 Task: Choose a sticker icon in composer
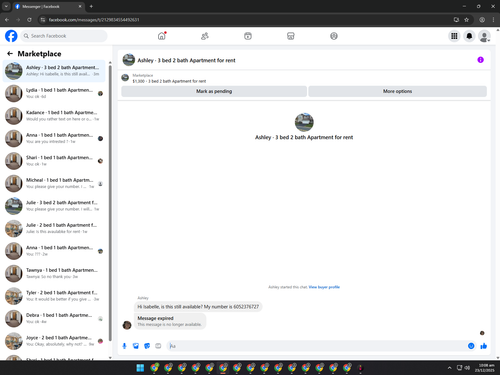[147, 346]
